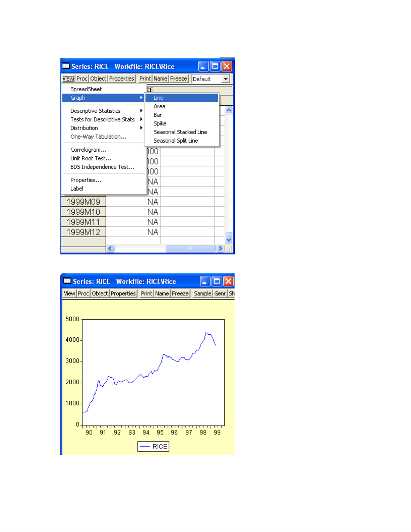
Task: Click the Print button in the upper window toolbar
Action: tap(145, 79)
